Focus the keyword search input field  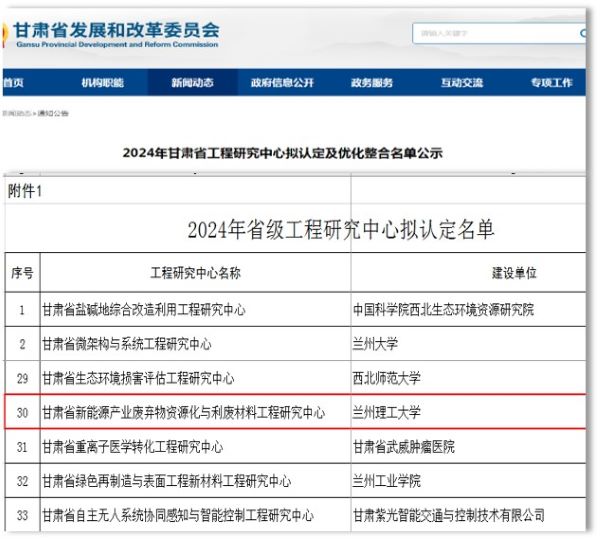click(x=490, y=33)
